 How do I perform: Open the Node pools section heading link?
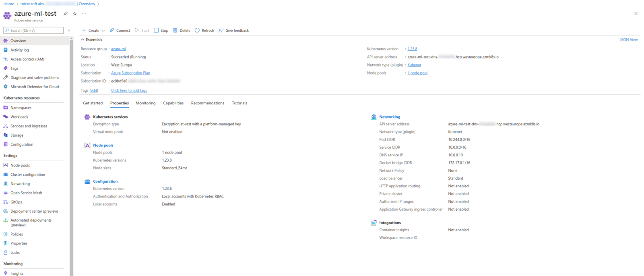[x=103, y=145]
